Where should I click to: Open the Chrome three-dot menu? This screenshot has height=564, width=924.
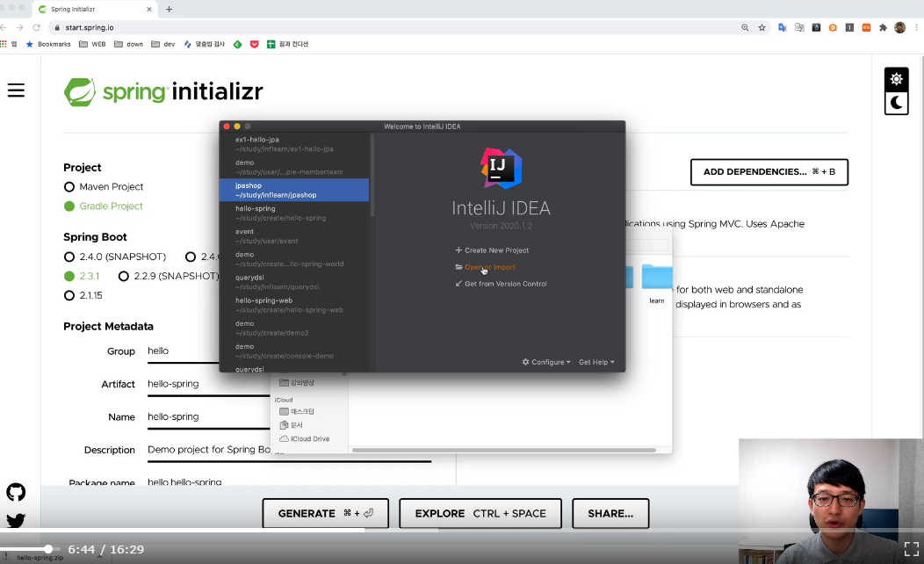click(916, 28)
